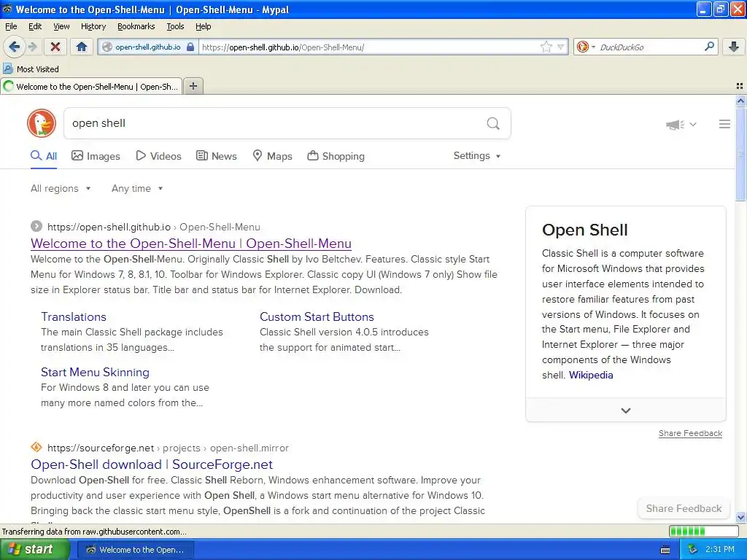Image resolution: width=747 pixels, height=560 pixels.
Task: Open a new tab with plus button
Action: click(x=193, y=86)
